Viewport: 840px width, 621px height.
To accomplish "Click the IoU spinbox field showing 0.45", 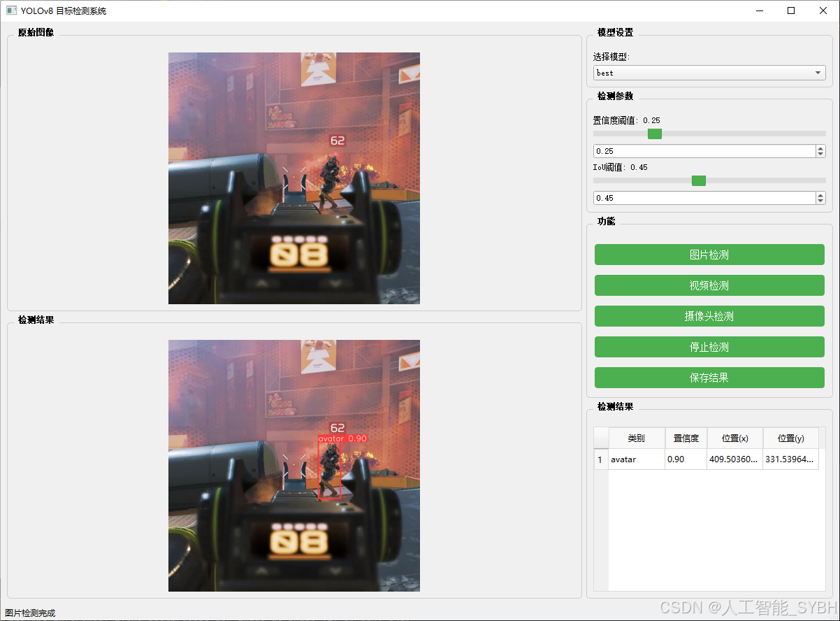I will point(704,198).
